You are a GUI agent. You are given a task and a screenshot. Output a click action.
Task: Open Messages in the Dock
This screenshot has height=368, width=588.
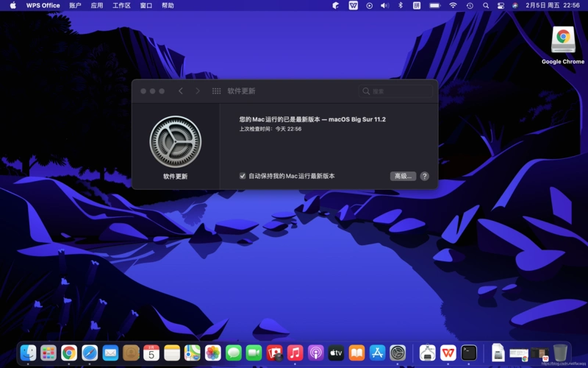(234, 353)
